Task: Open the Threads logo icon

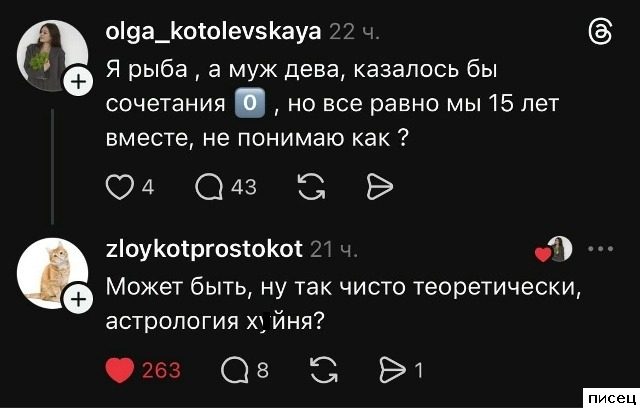Action: pos(601,32)
